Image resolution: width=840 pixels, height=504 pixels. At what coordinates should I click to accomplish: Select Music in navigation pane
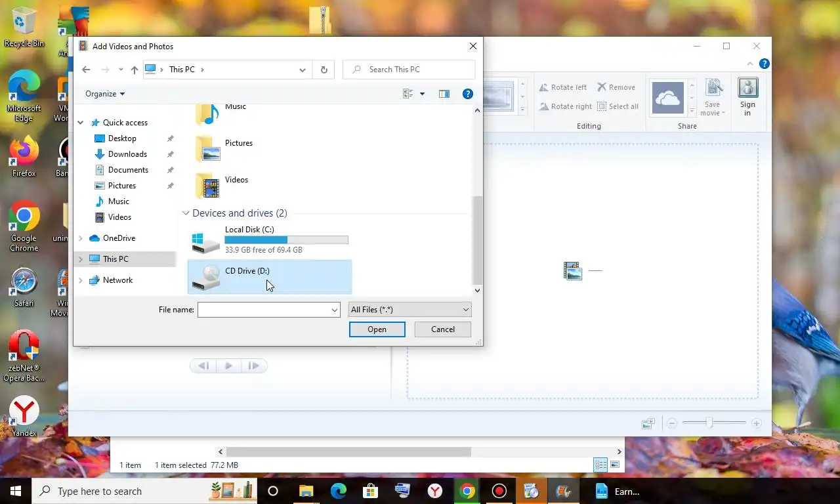click(x=119, y=201)
